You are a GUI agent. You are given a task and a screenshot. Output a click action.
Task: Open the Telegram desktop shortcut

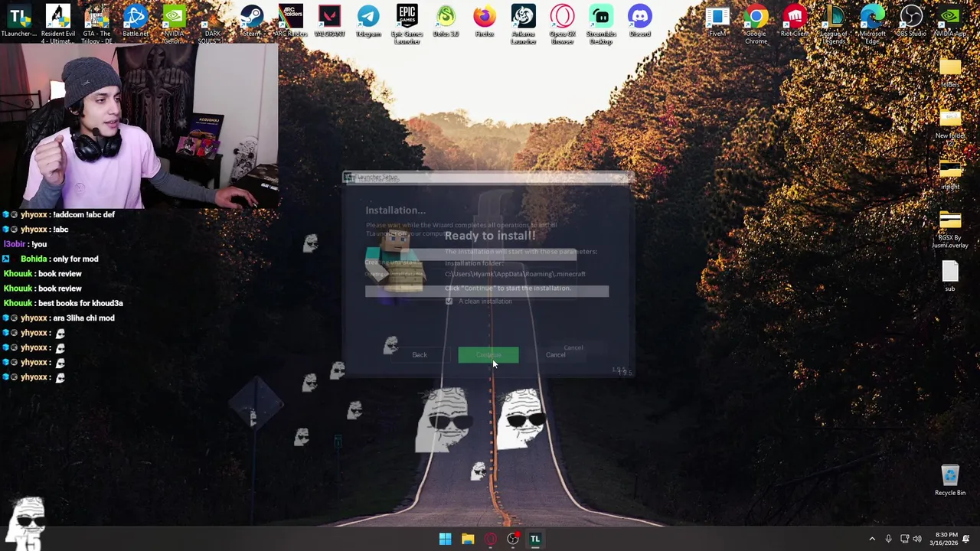(x=368, y=21)
